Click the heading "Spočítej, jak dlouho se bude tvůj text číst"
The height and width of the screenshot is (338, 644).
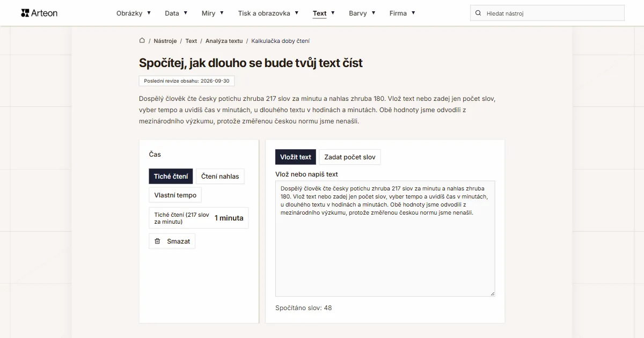pyautogui.click(x=251, y=63)
